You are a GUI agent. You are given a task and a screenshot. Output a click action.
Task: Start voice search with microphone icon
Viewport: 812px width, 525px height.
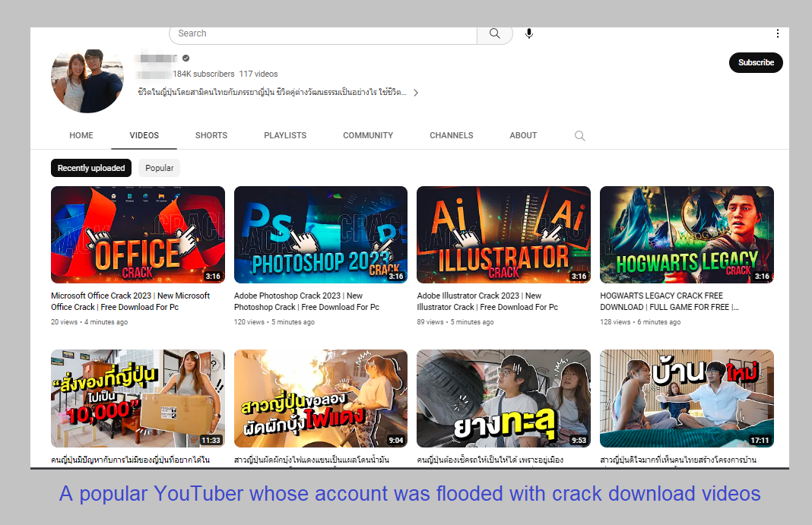(x=528, y=33)
